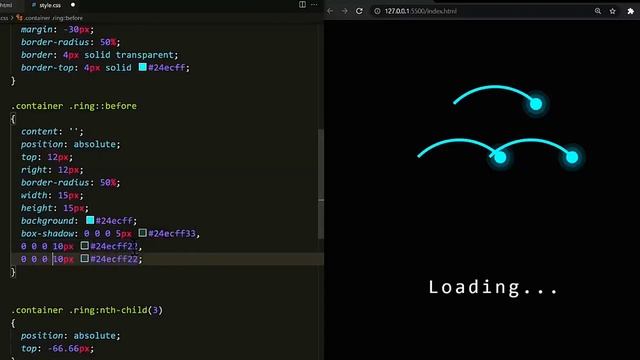Open the css file breadcrumb segment
640x360 pixels.
4,18
